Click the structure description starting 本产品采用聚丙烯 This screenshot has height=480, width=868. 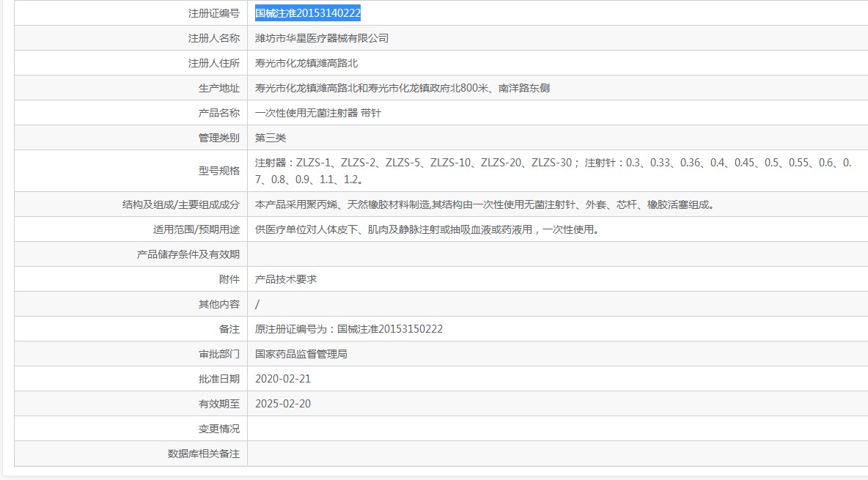tap(485, 205)
